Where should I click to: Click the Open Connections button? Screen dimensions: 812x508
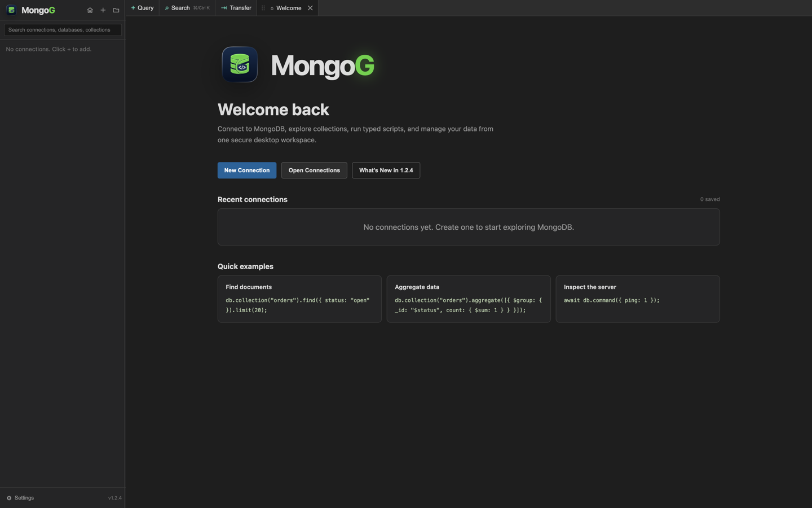(314, 170)
